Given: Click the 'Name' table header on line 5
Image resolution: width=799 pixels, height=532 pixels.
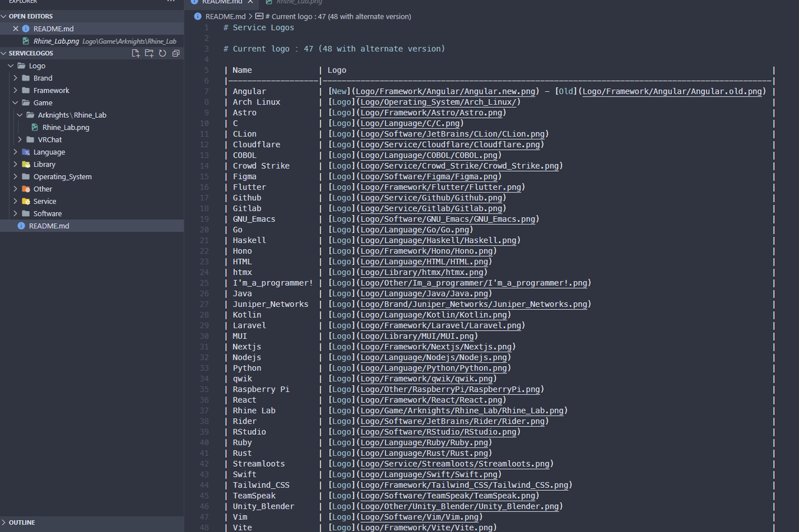Looking at the screenshot, I should point(242,70).
